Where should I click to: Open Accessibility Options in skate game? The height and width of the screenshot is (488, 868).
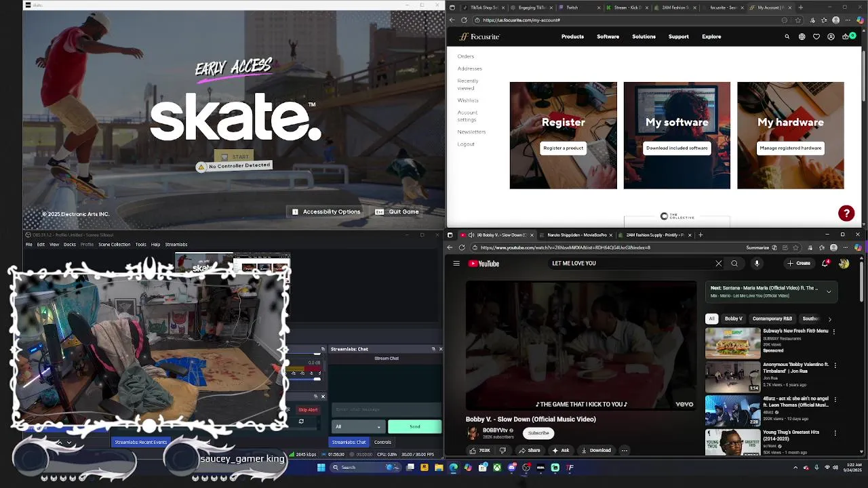pyautogui.click(x=326, y=211)
